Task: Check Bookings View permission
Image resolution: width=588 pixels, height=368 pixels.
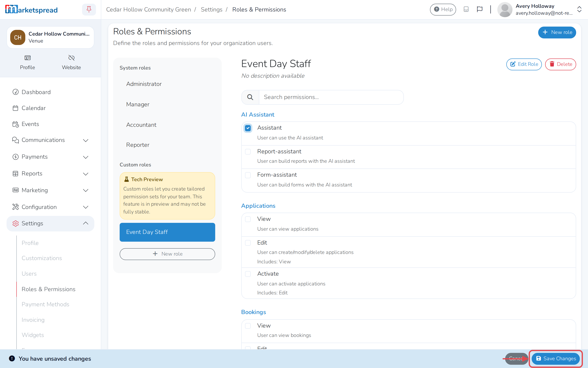Action: click(x=248, y=326)
